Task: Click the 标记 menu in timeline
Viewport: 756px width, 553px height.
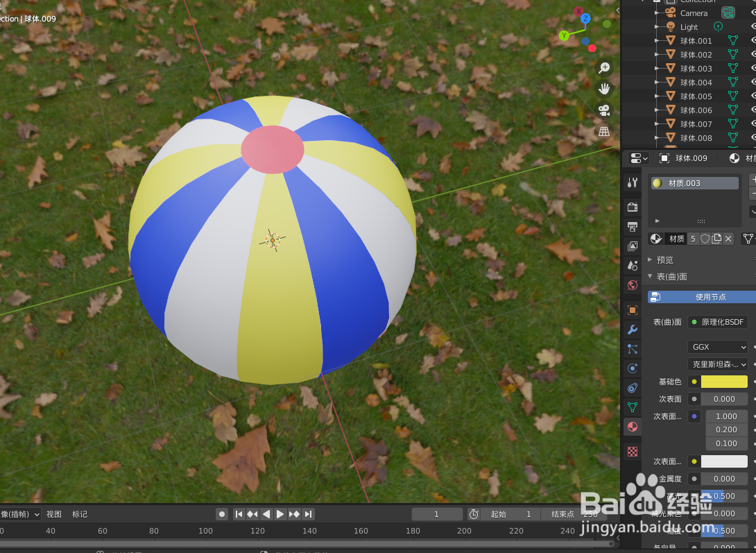Action: tap(78, 513)
